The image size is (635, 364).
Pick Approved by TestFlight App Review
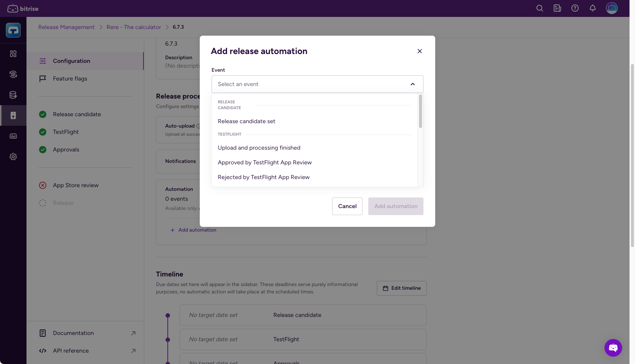265,163
